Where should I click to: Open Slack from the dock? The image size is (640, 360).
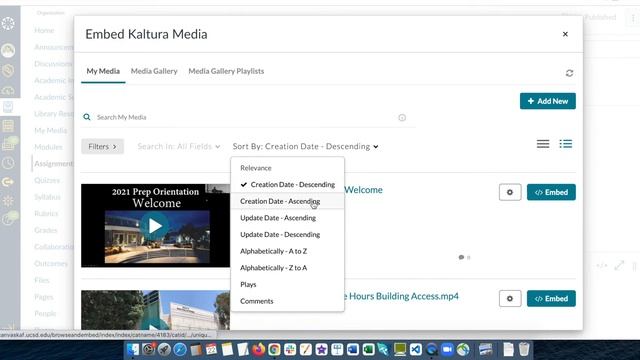click(x=290, y=349)
